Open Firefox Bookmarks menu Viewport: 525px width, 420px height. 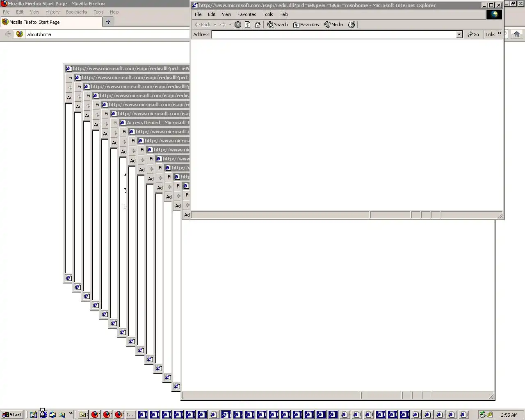coord(76,12)
